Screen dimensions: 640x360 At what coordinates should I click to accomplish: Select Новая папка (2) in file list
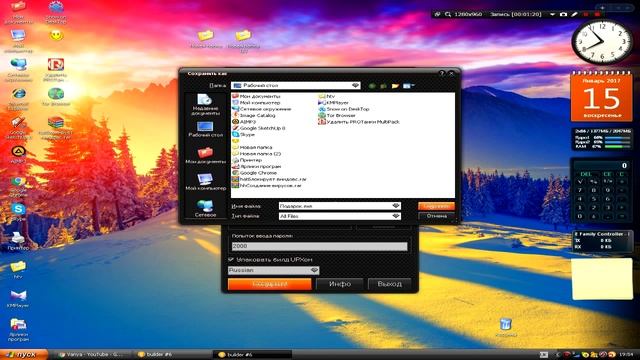[257, 154]
